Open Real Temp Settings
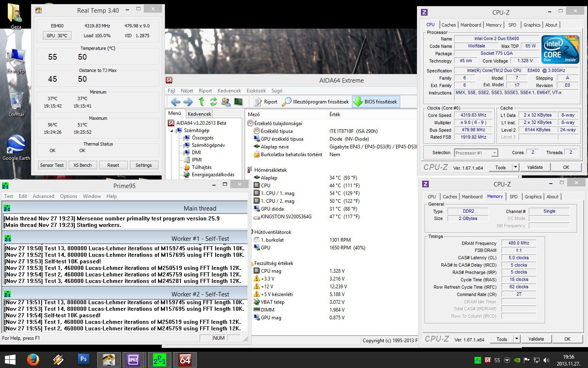The width and height of the screenshot is (588, 368). click(144, 165)
